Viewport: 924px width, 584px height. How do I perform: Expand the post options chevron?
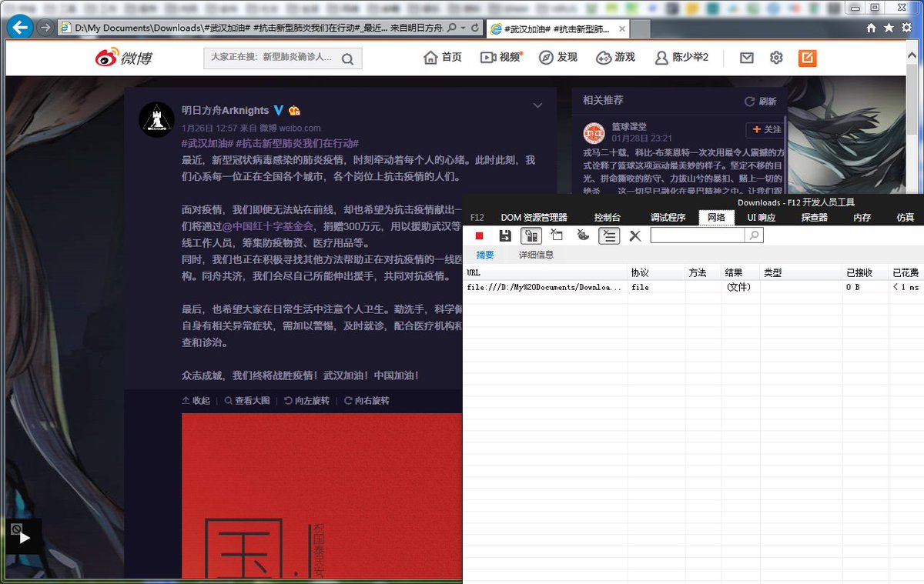(x=537, y=105)
